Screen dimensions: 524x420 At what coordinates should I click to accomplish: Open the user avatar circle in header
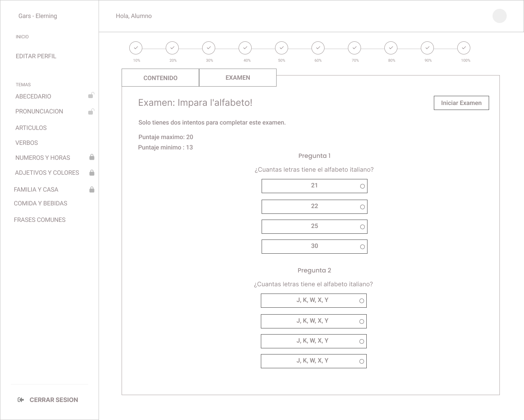[499, 16]
